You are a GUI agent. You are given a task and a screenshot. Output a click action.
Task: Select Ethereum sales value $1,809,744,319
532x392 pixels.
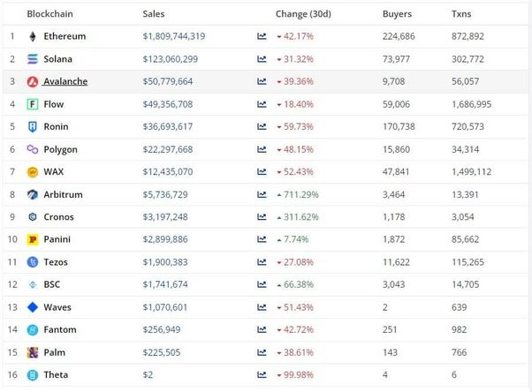[174, 36]
